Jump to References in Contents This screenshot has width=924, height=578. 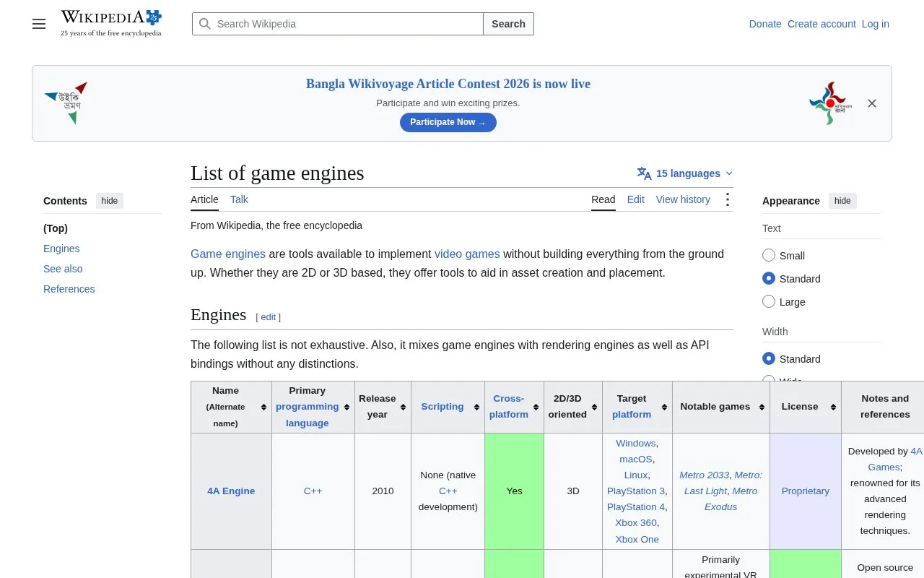pos(69,289)
